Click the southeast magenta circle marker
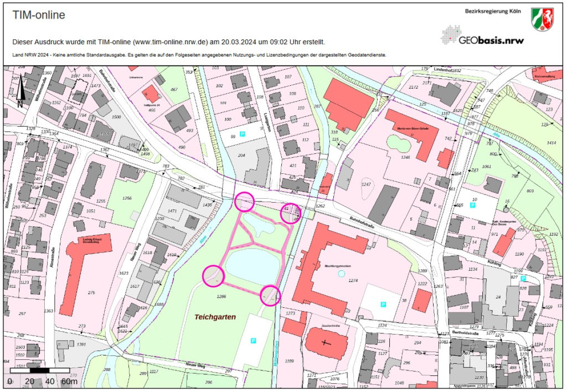The width and height of the screenshot is (567, 392). 270,296
